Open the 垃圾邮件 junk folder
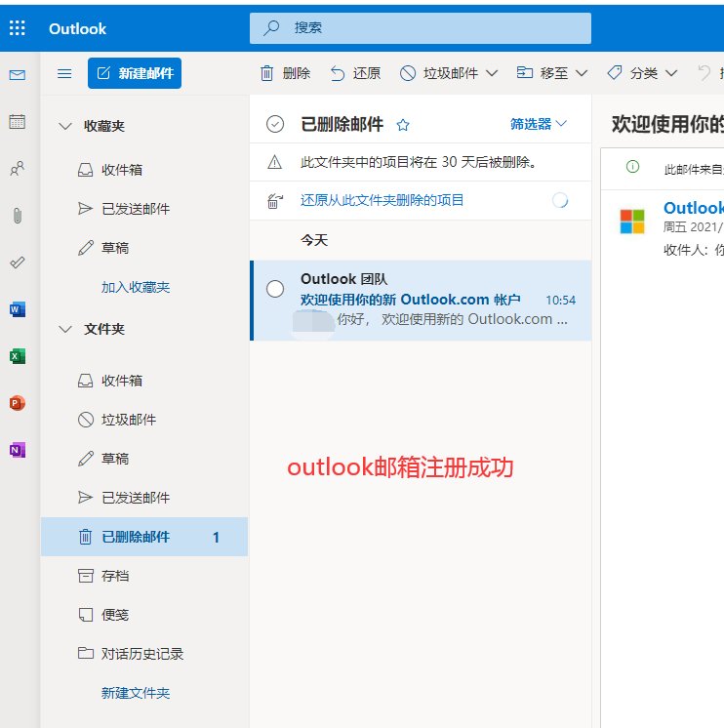The height and width of the screenshot is (728, 724). (144, 420)
